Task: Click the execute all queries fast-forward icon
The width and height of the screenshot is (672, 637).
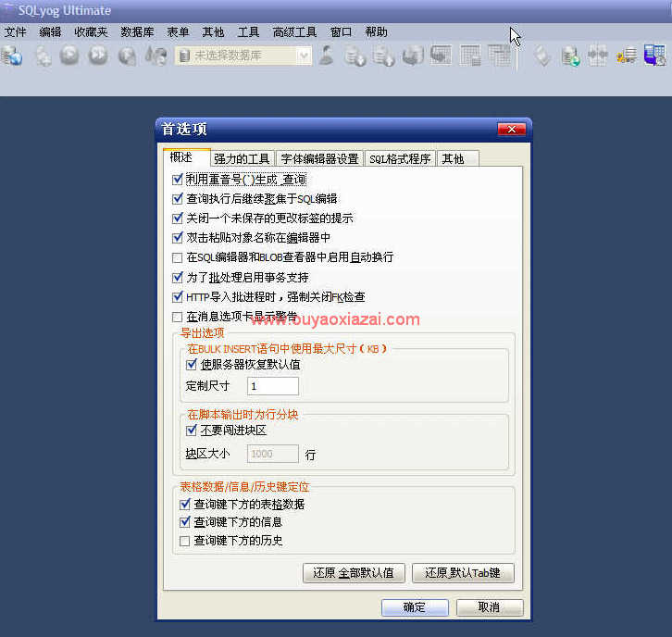Action: coord(98,56)
